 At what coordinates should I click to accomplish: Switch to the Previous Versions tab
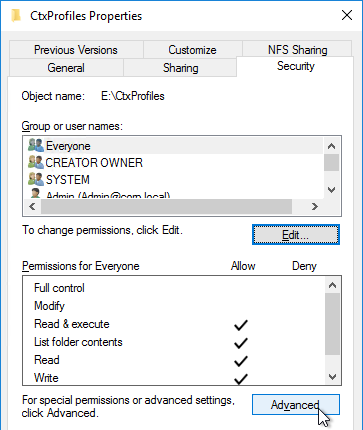click(x=76, y=50)
